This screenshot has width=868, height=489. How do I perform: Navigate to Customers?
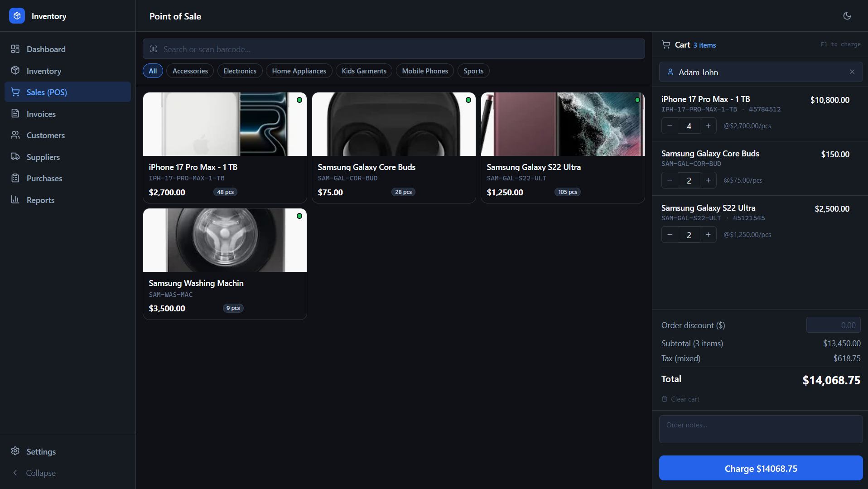pyautogui.click(x=68, y=135)
